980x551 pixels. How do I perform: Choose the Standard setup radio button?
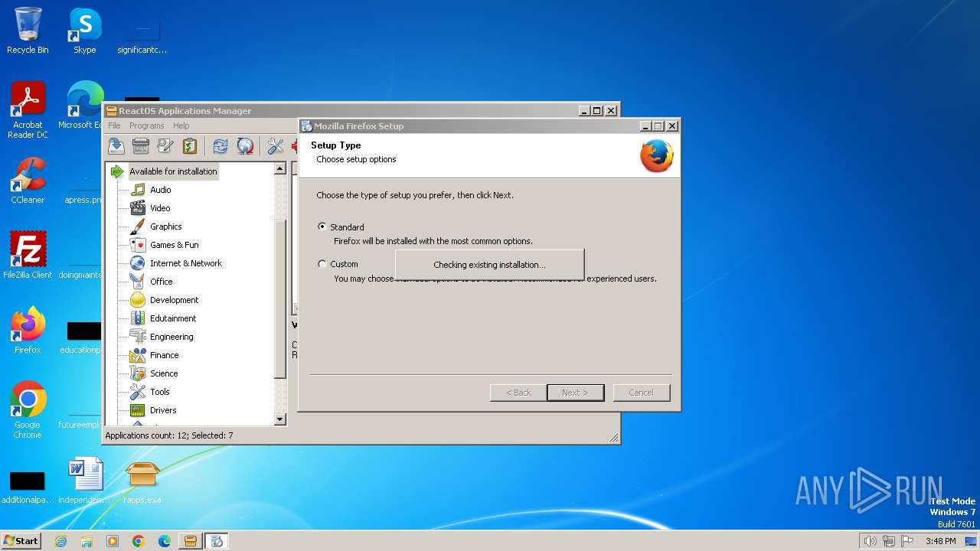(x=322, y=227)
